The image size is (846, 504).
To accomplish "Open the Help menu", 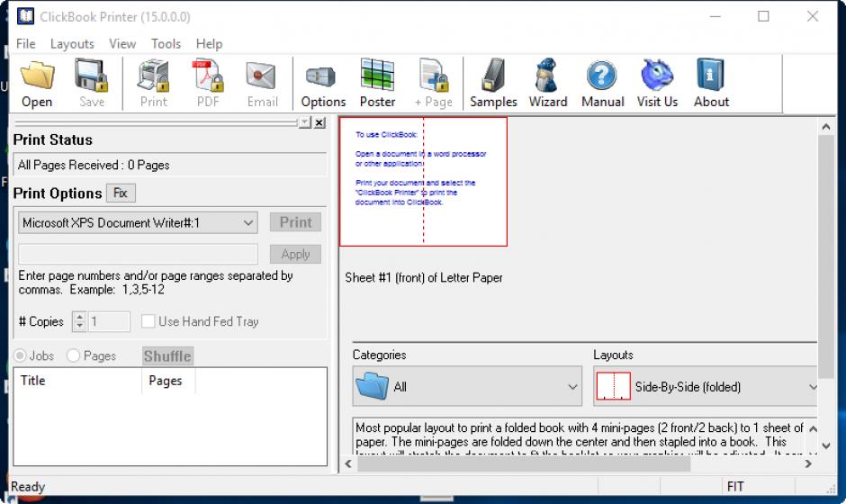I will tap(209, 44).
